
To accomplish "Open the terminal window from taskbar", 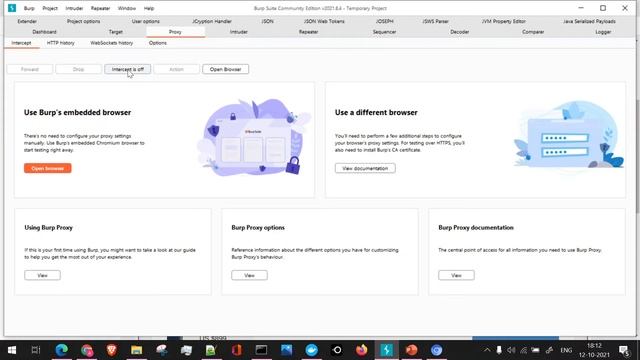I will click(261, 350).
